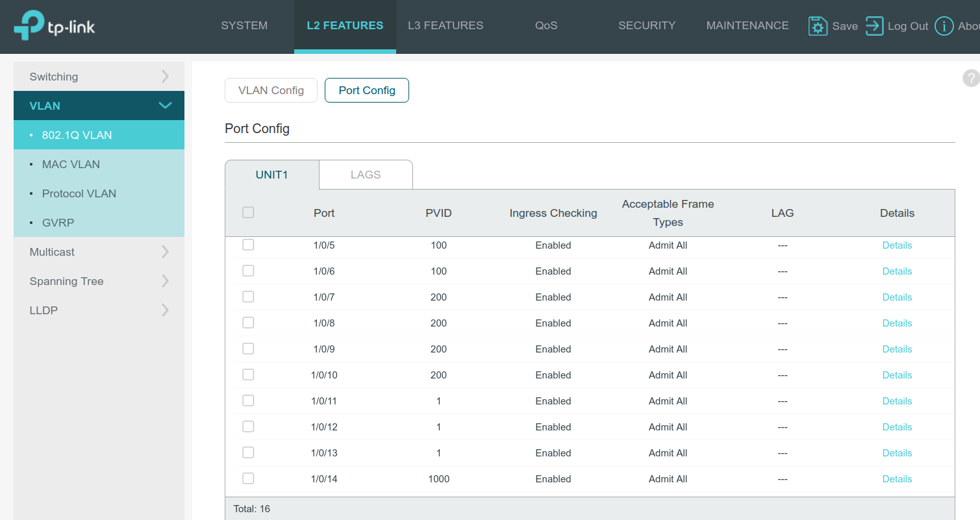Image resolution: width=980 pixels, height=520 pixels.
Task: Select GVRP in sidebar
Action: [x=99, y=223]
